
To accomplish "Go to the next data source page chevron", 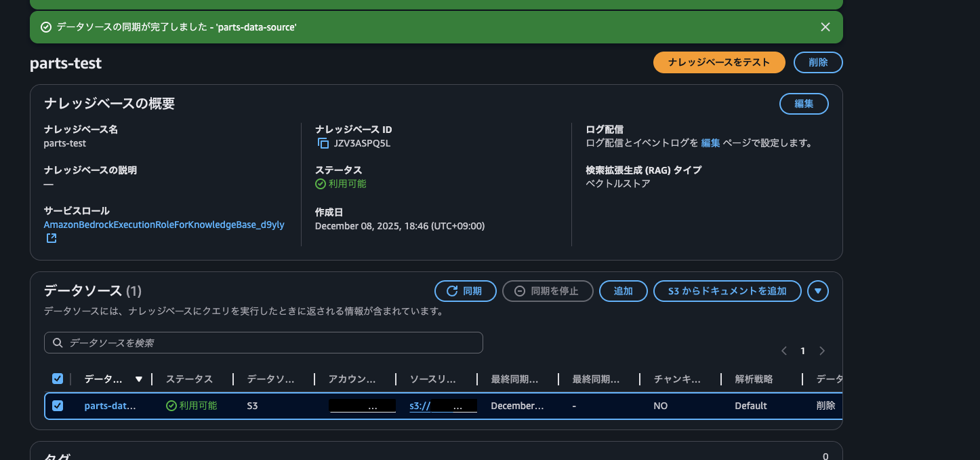I will click(821, 351).
